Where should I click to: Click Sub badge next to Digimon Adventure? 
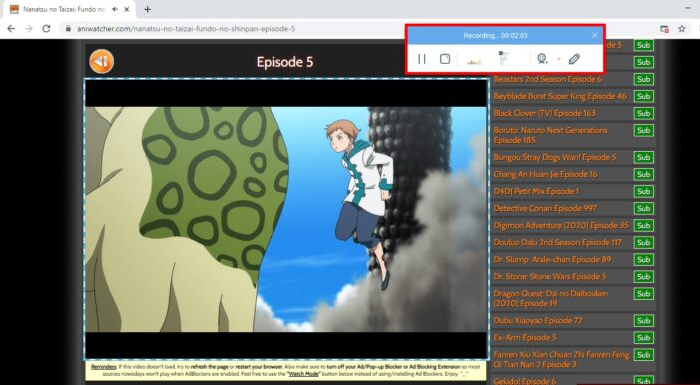pyautogui.click(x=643, y=225)
